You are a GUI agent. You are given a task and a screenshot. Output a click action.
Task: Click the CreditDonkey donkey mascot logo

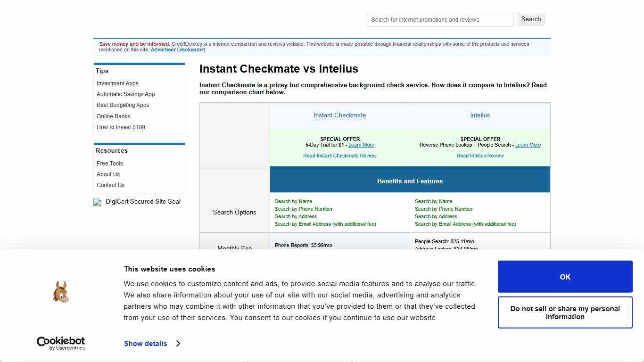60,291
